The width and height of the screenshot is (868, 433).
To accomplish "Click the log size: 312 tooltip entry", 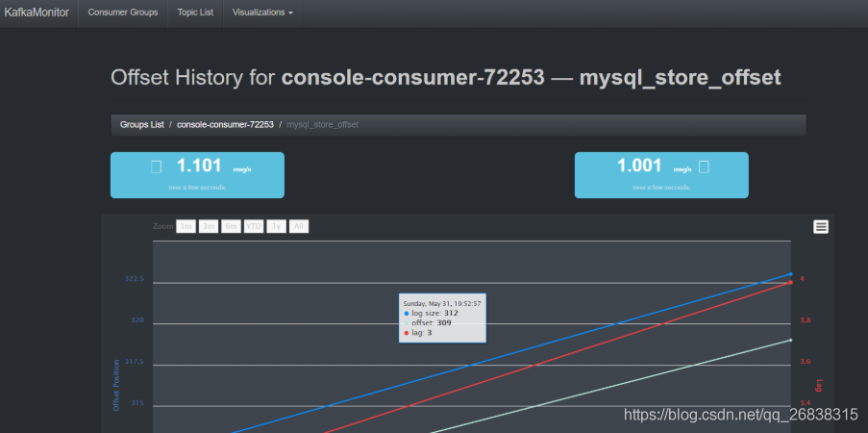I will 432,314.
